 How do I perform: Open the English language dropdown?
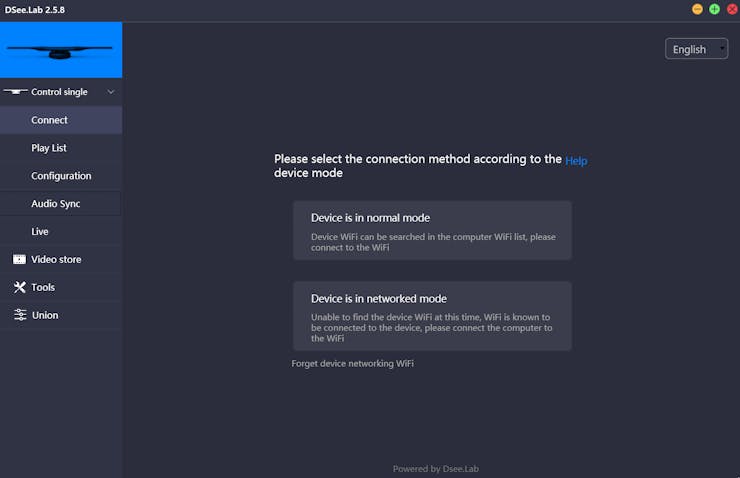coord(696,49)
